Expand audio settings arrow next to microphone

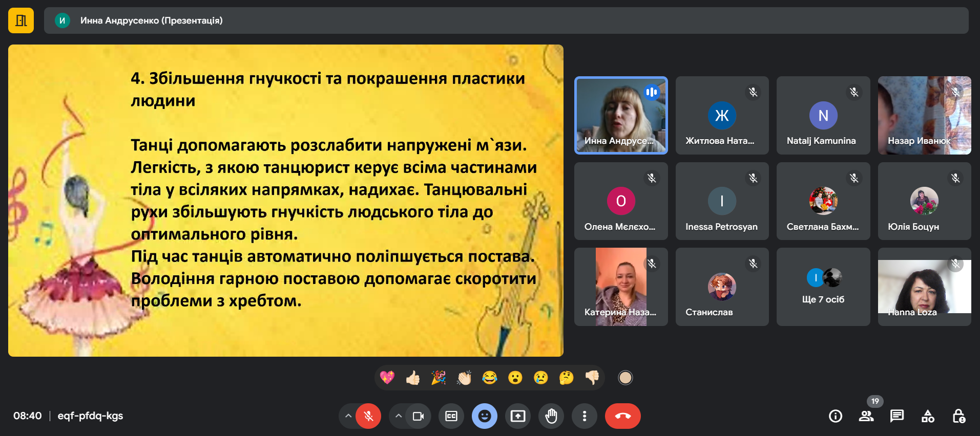348,416
